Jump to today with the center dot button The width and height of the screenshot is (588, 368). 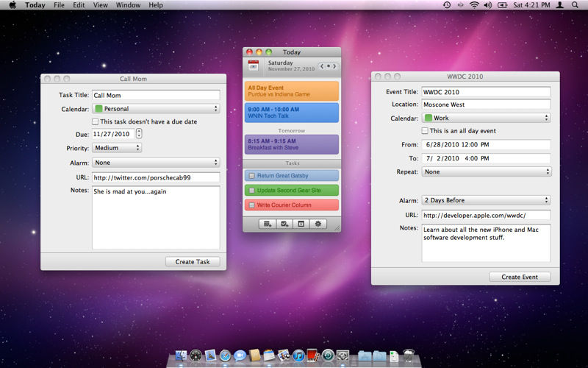pyautogui.click(x=329, y=66)
